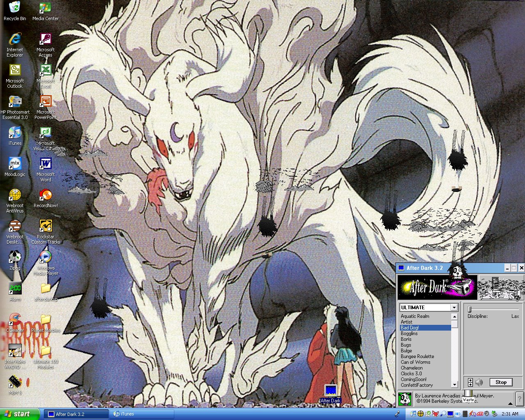This screenshot has height=420, width=525.
Task: Open After Dark help question-mark button
Action: 520,399
